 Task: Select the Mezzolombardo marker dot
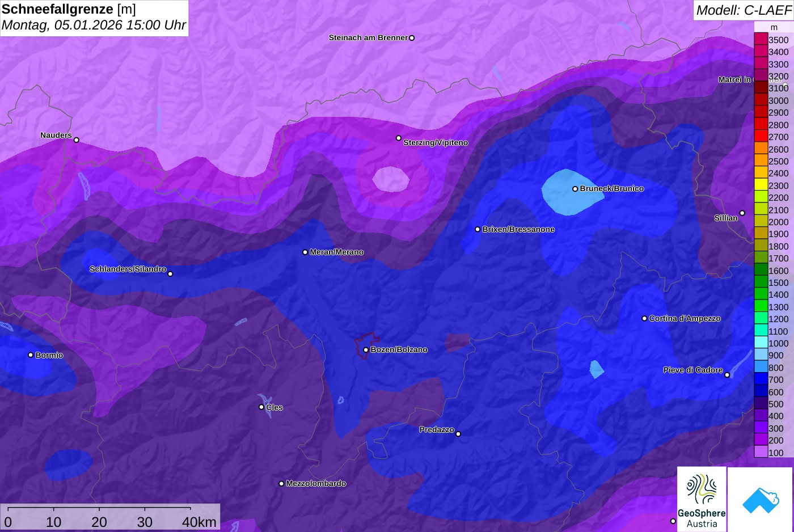[x=281, y=484]
